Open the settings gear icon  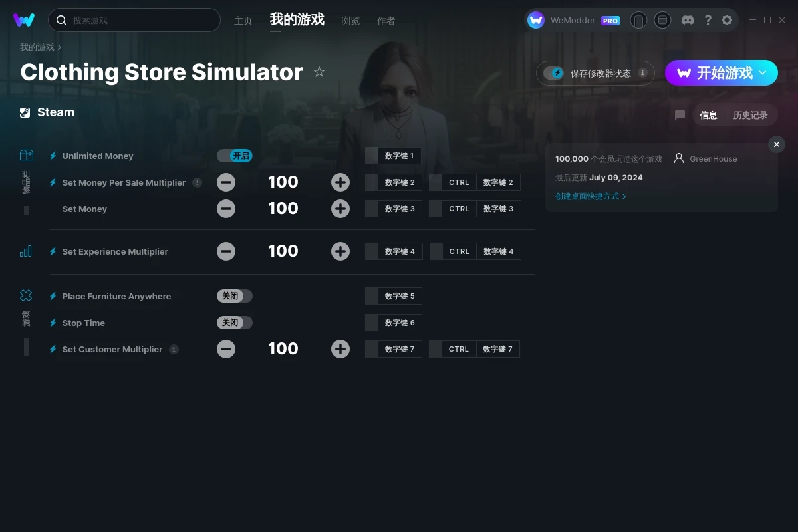pyautogui.click(x=727, y=20)
